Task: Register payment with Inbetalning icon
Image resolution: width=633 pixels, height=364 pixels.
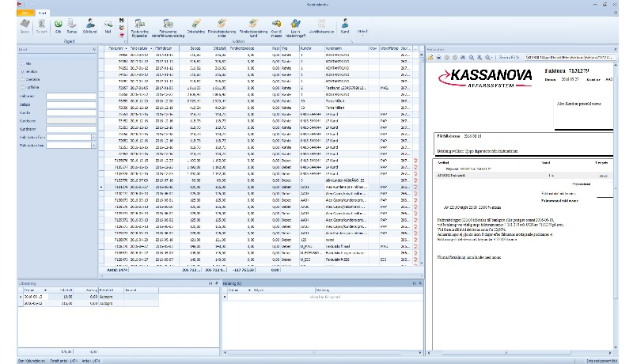Action: pos(196,26)
